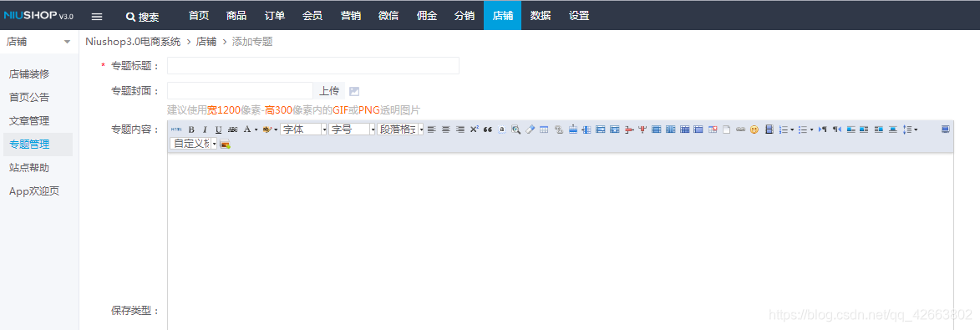Align paragraph left in editor
This screenshot has height=330, width=980.
[x=431, y=129]
